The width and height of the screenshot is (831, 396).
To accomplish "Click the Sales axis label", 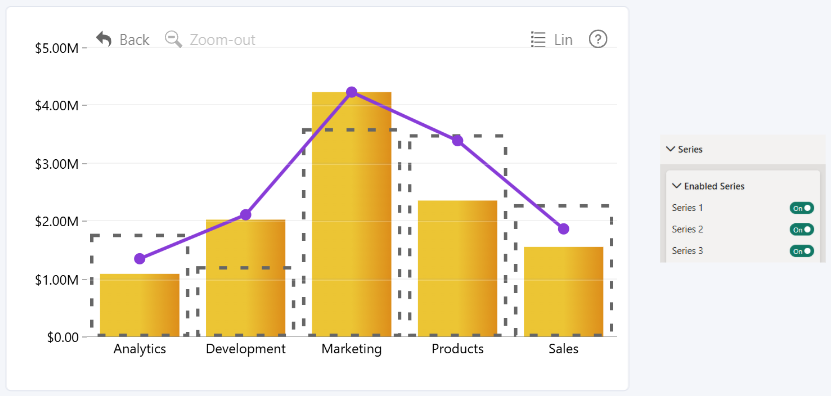I will pyautogui.click(x=563, y=349).
